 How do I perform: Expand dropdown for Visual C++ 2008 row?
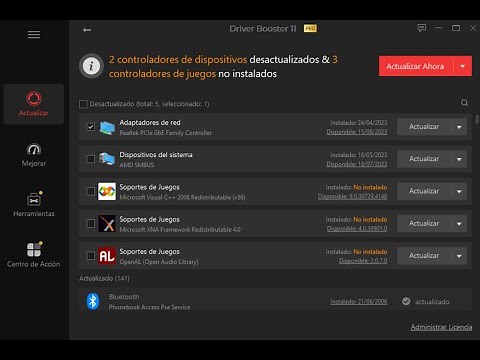pos(459,191)
